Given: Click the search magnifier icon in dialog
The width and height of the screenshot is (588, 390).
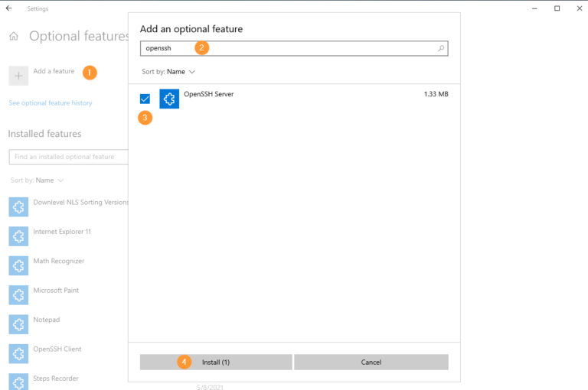Looking at the screenshot, I should tap(441, 48).
